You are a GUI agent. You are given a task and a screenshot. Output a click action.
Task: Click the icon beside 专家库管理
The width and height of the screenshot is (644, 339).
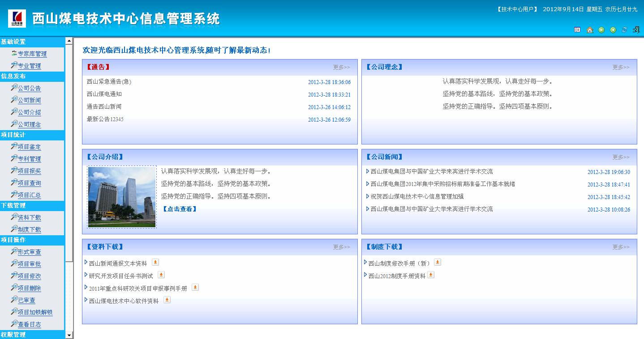click(14, 53)
